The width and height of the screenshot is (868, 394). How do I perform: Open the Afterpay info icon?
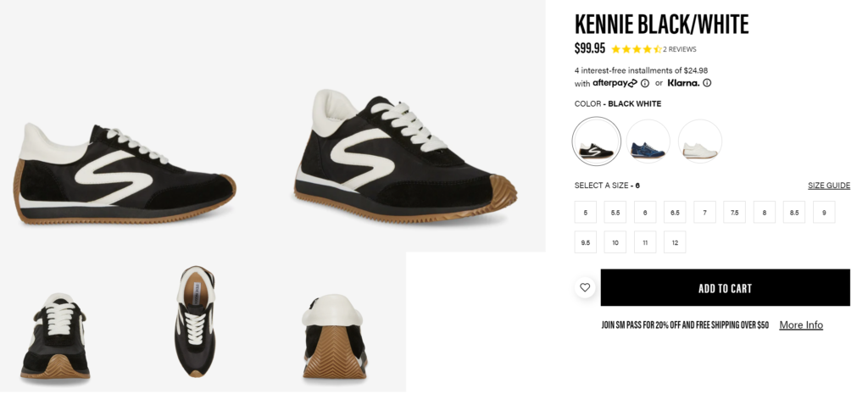[645, 83]
